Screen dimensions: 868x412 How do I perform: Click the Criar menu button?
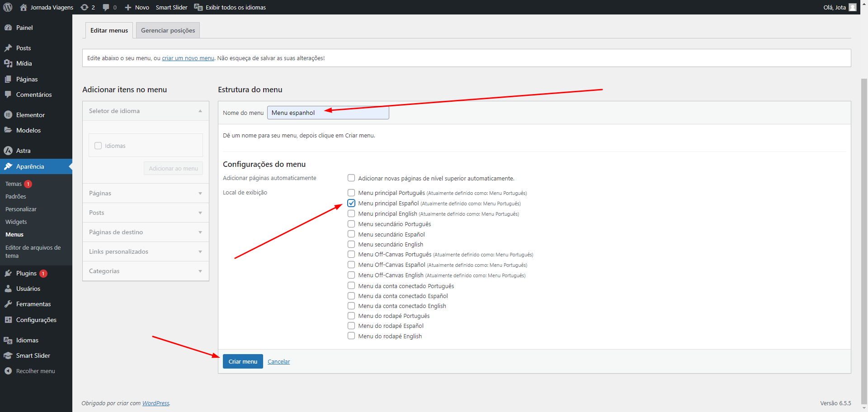(x=243, y=361)
